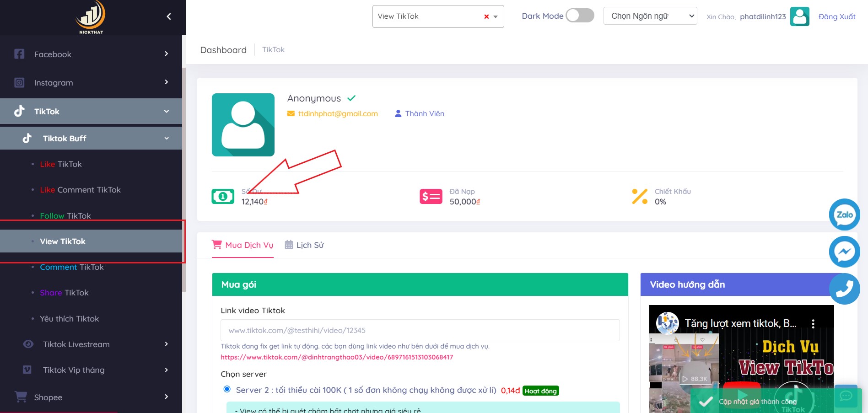Expand the Shopee menu
868x413 pixels.
pos(167,397)
